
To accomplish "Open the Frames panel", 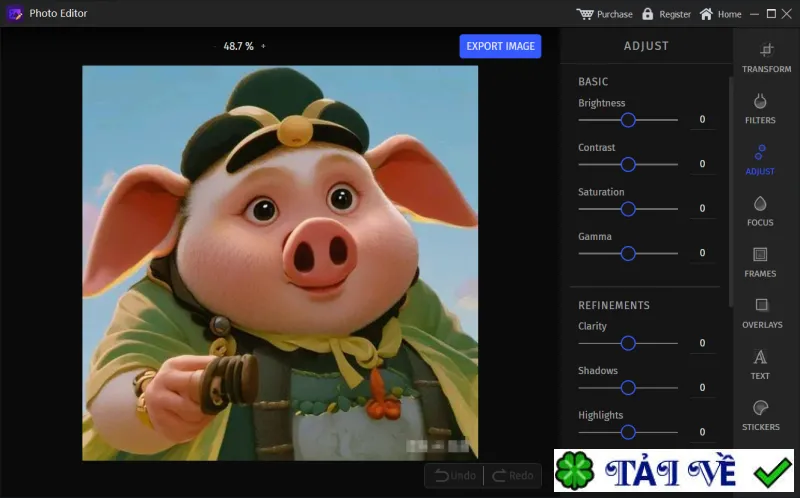I will (760, 262).
